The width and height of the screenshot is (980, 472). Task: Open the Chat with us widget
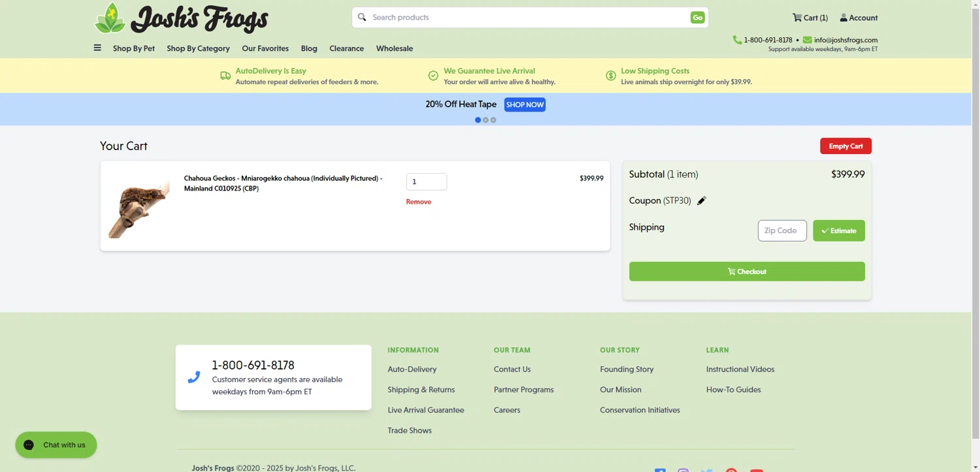pos(56,445)
